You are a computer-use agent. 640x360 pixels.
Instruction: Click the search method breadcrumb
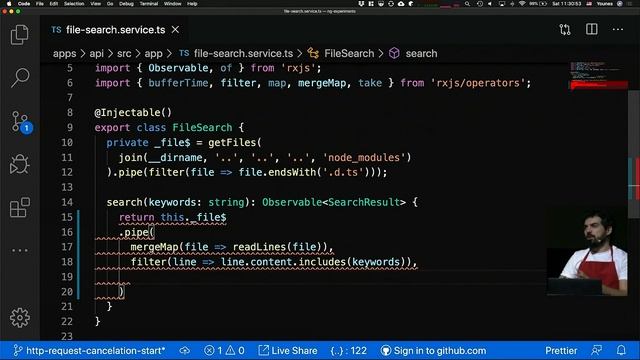pyautogui.click(x=413, y=53)
